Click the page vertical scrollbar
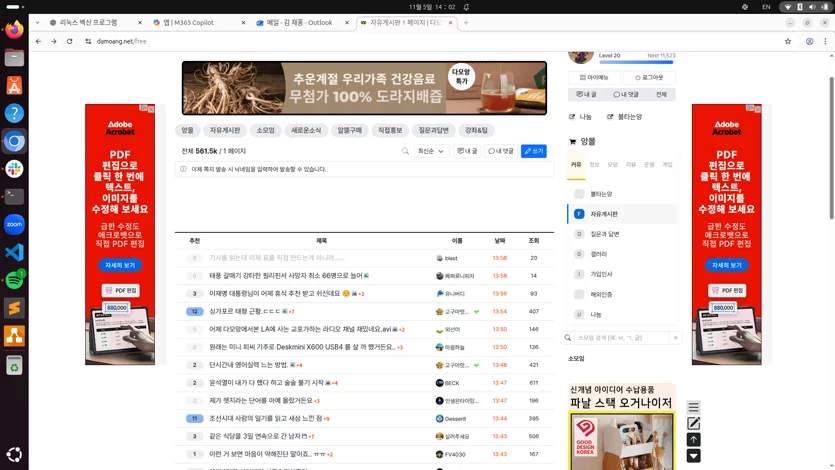Viewport: 835px width, 470px height. [831, 148]
